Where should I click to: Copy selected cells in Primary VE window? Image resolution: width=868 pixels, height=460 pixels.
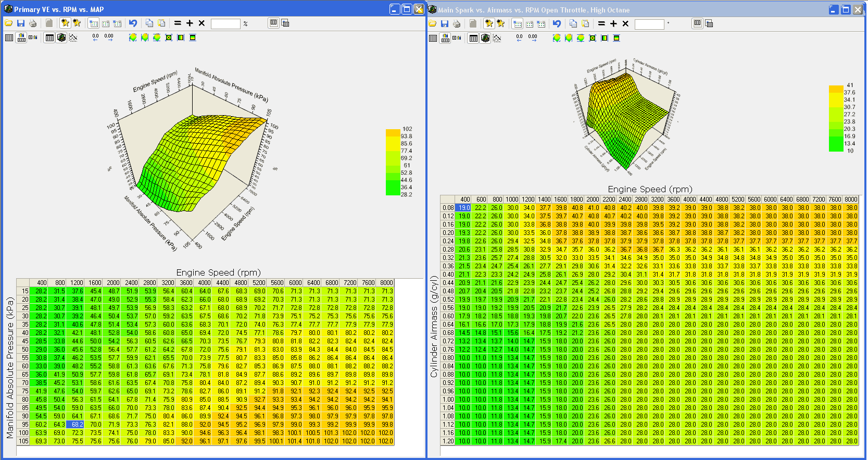[149, 23]
